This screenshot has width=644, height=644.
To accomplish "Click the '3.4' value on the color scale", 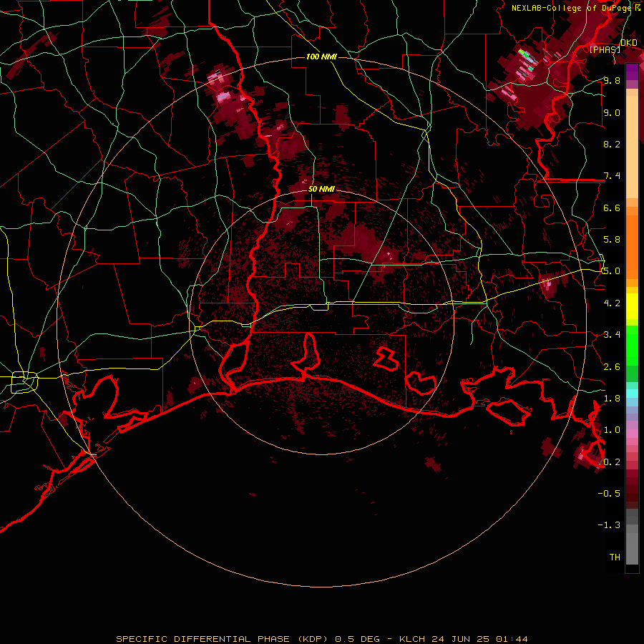I will (x=612, y=335).
